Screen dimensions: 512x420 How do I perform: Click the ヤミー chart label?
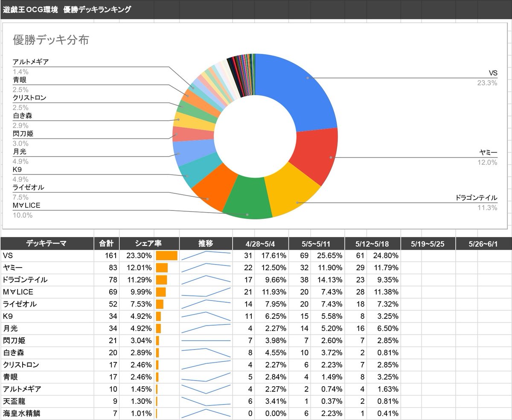[488, 152]
